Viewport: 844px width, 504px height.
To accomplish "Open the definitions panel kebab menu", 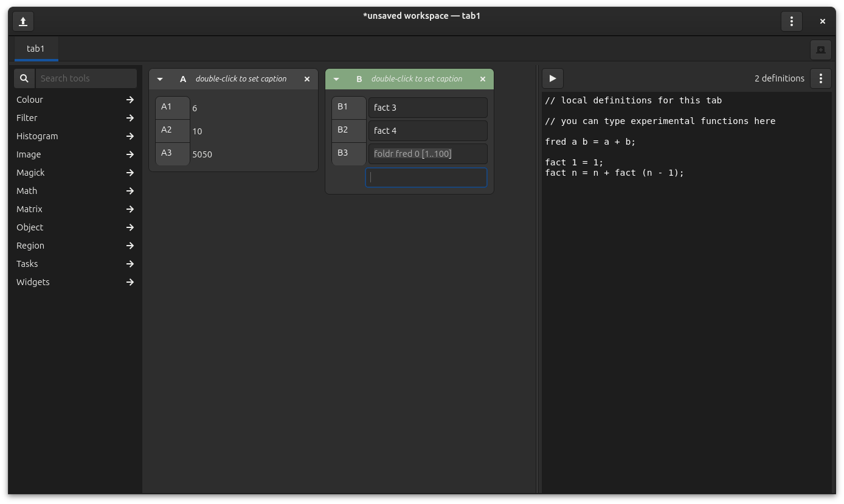I will coord(820,78).
